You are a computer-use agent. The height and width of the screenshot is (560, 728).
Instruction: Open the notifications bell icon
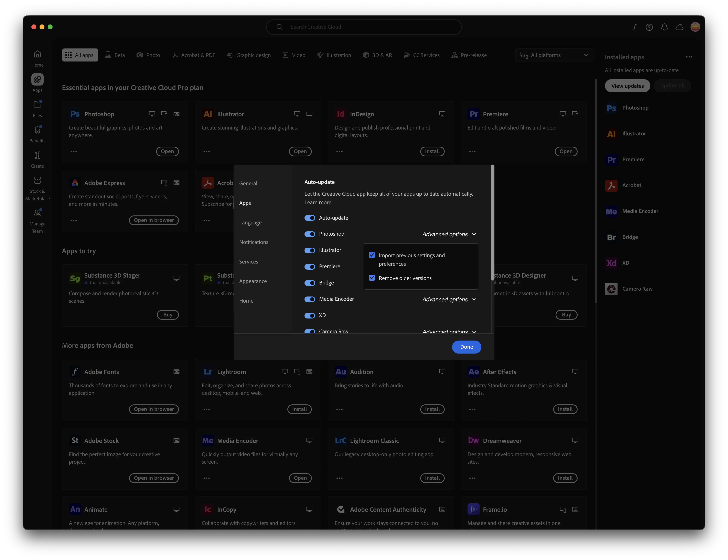pyautogui.click(x=664, y=27)
